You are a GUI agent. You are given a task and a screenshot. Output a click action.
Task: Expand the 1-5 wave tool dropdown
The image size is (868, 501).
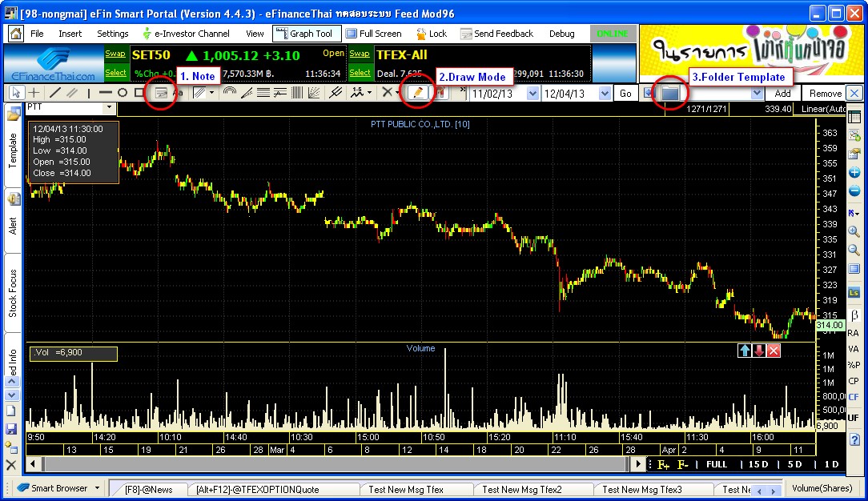369,93
